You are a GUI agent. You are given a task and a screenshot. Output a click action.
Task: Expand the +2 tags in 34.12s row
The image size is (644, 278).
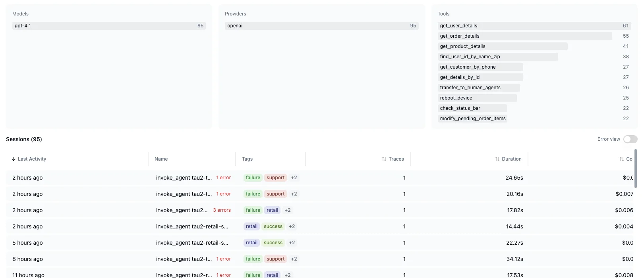[294, 259]
